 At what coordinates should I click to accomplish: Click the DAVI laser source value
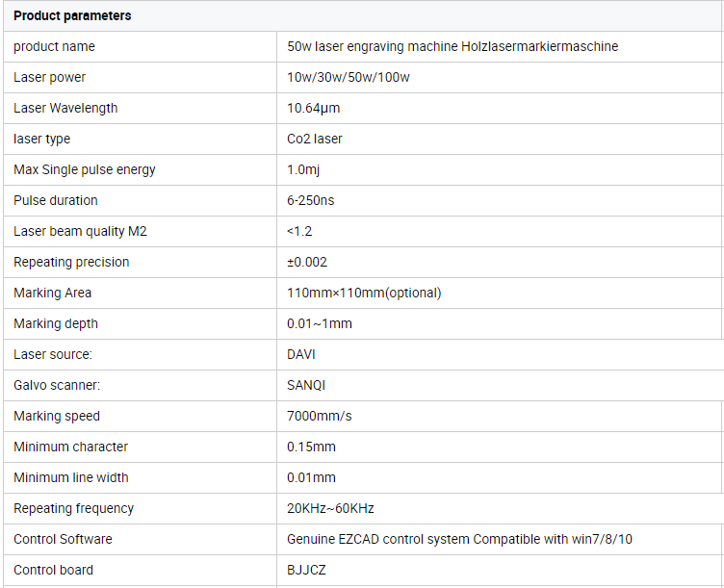point(301,354)
